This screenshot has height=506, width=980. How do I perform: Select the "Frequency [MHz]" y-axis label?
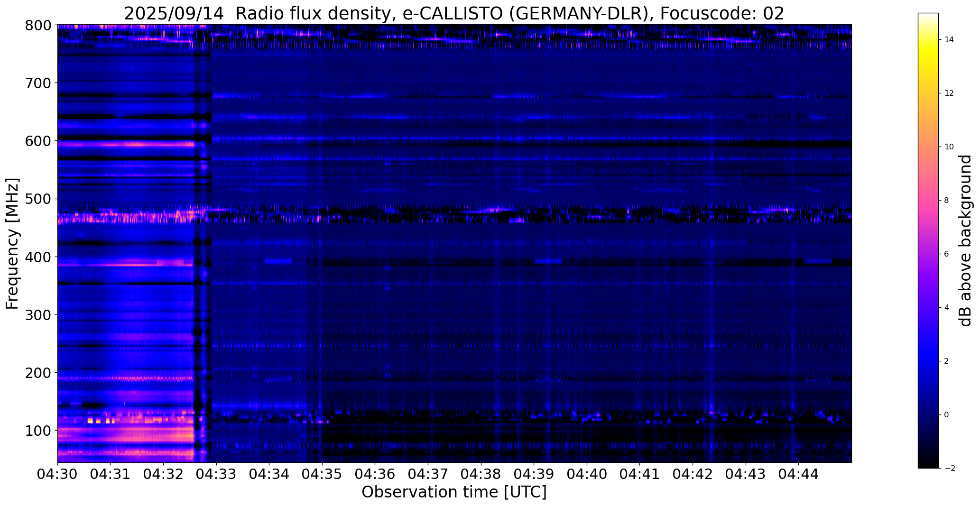click(12, 244)
